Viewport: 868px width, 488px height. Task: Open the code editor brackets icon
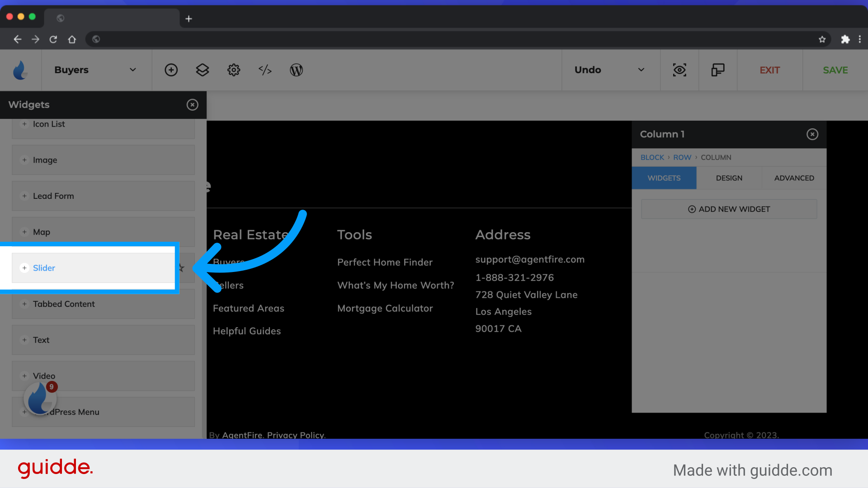[x=265, y=70]
